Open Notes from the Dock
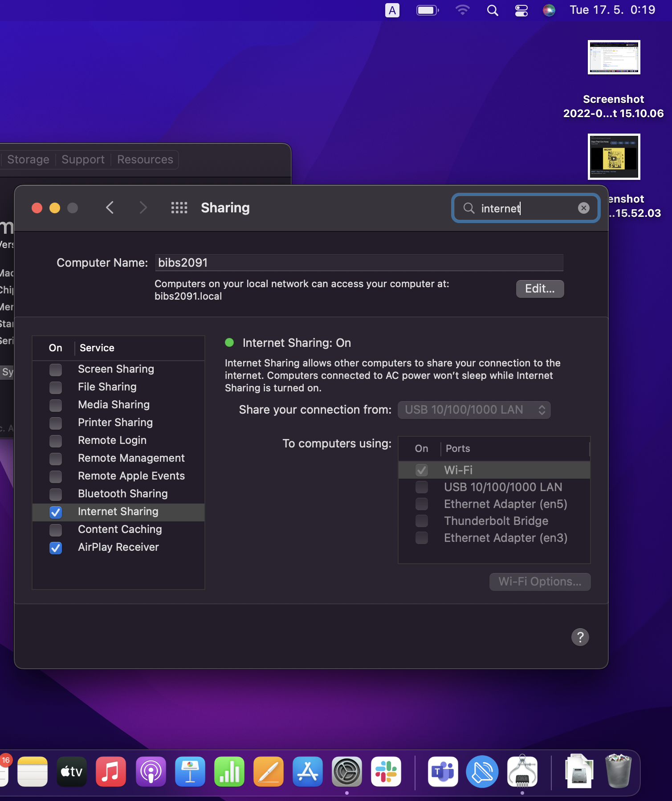The height and width of the screenshot is (801, 672). [x=33, y=772]
